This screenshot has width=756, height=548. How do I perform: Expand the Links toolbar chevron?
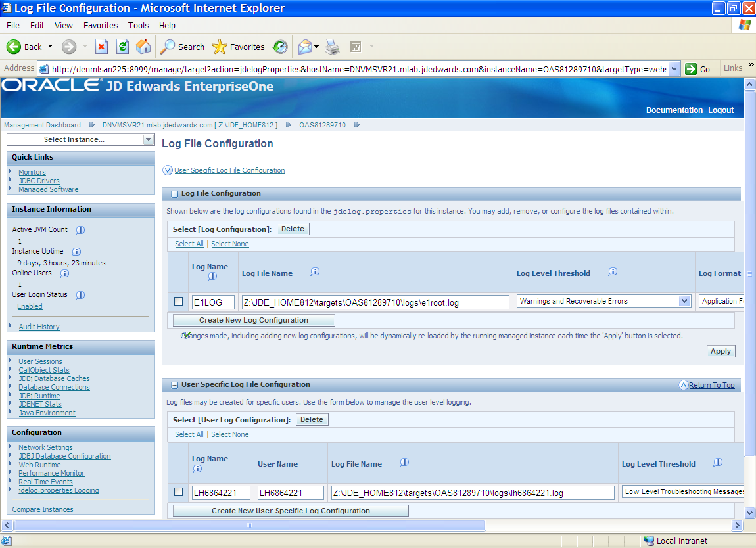tap(751, 64)
